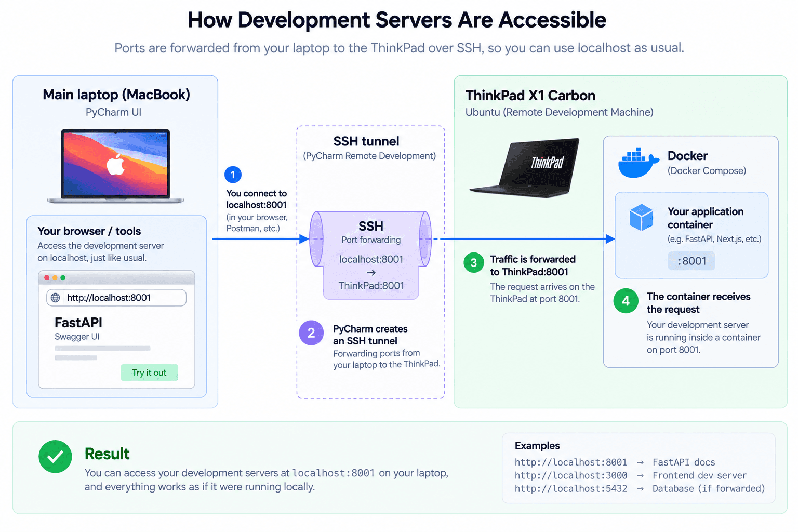Click the 'PyCharm UI' label

point(113,112)
